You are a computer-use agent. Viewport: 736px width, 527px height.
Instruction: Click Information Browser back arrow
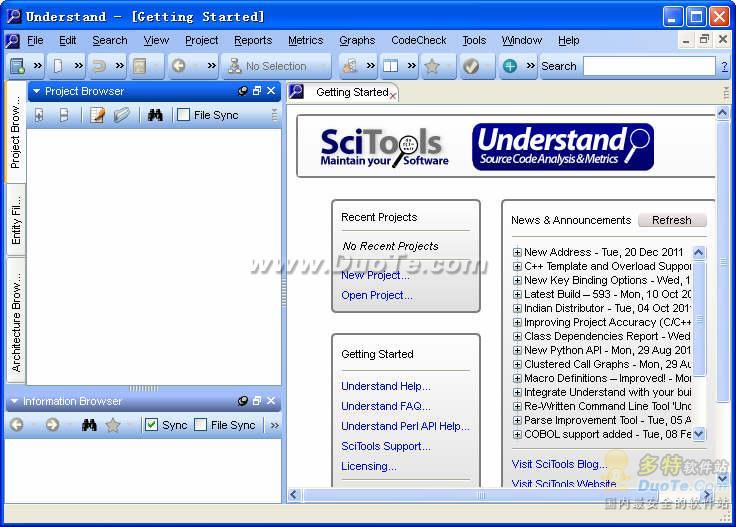[x=17, y=425]
